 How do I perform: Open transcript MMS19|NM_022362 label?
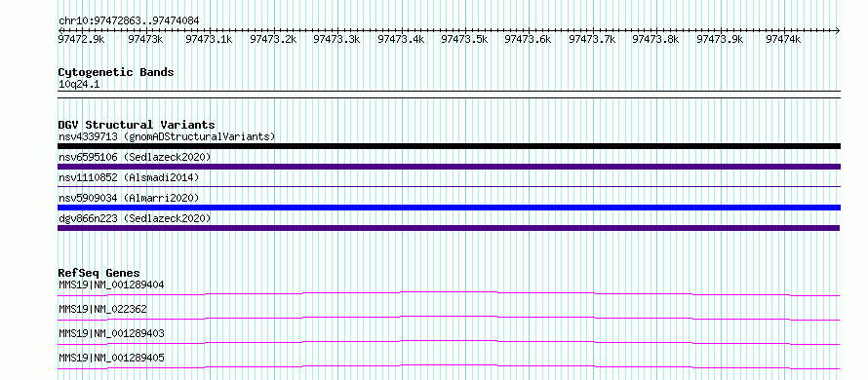pyautogui.click(x=102, y=310)
